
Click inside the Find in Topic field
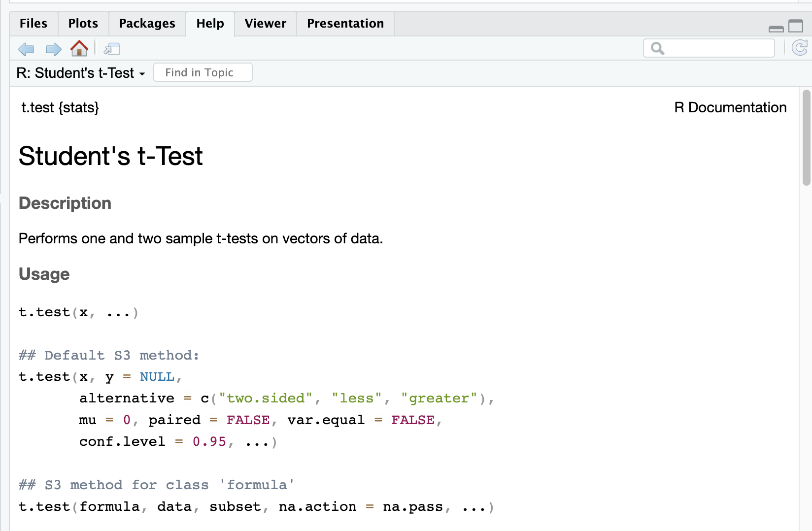click(x=203, y=72)
